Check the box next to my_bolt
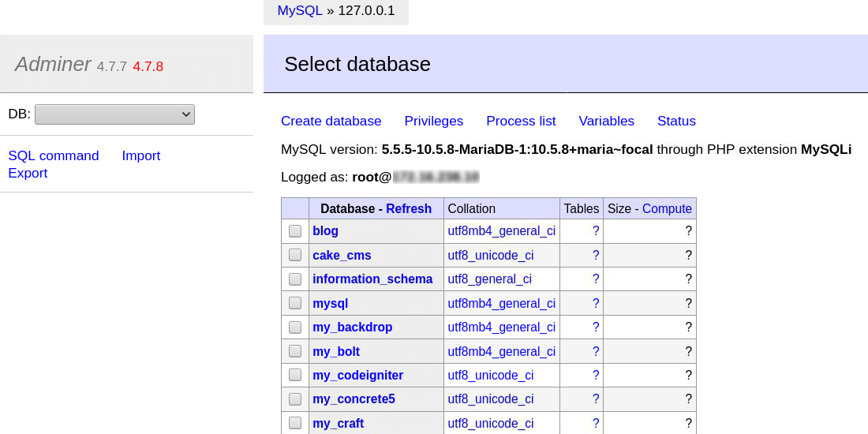The height and width of the screenshot is (434, 868). [295, 351]
